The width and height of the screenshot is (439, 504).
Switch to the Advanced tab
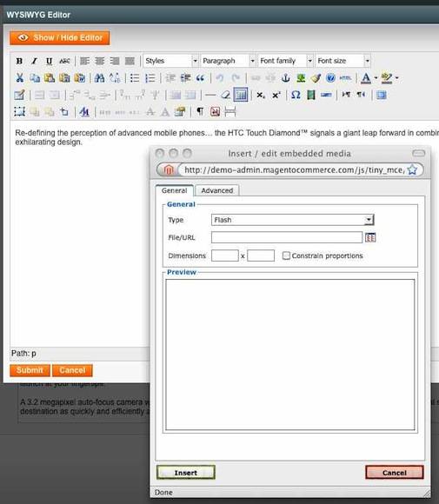(217, 190)
